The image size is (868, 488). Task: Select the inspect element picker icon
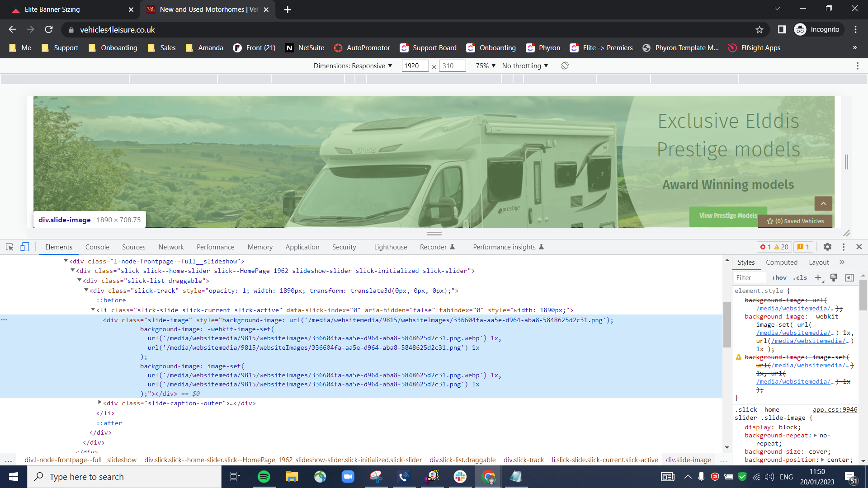click(x=9, y=247)
